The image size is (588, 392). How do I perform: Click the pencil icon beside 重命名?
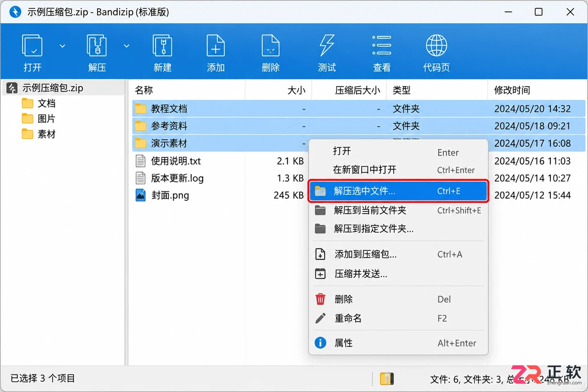coord(321,318)
